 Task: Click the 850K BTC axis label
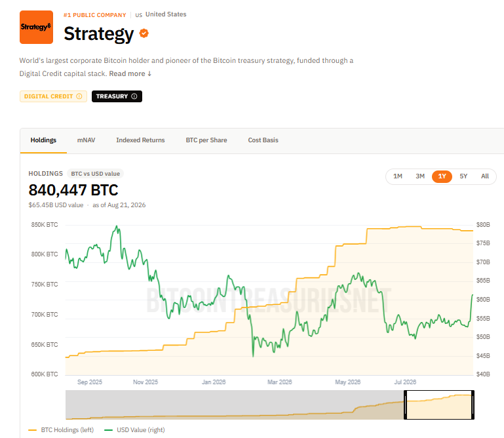[x=45, y=225]
